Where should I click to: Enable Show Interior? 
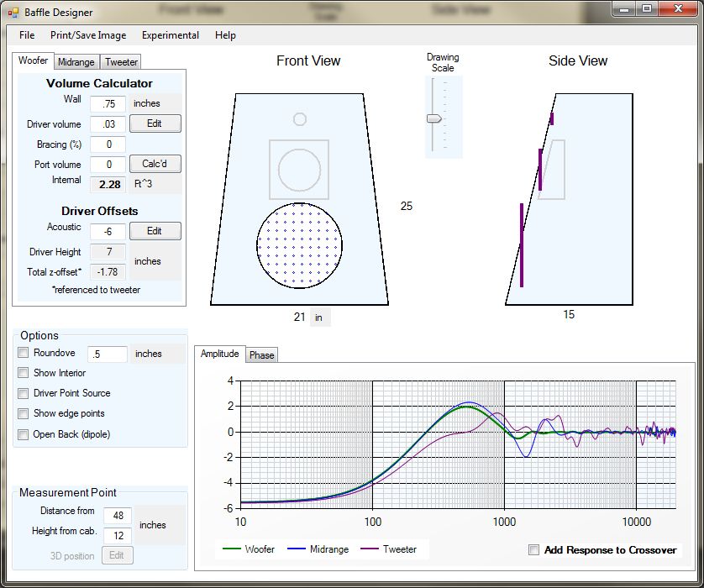click(23, 373)
